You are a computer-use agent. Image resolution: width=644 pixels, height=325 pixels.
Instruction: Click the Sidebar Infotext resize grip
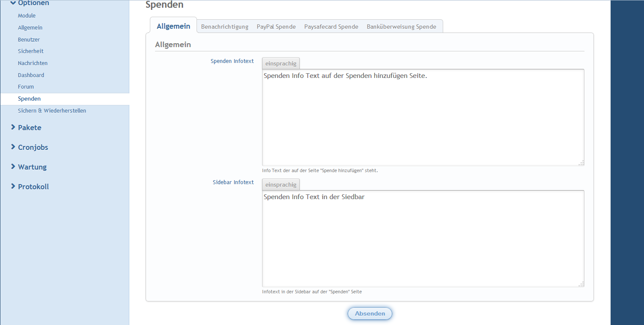point(581,284)
